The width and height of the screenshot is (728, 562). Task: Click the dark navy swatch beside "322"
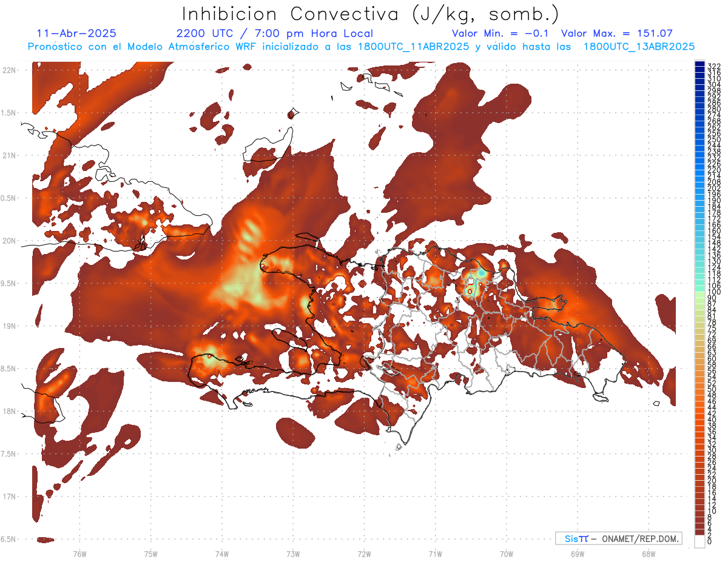click(699, 64)
